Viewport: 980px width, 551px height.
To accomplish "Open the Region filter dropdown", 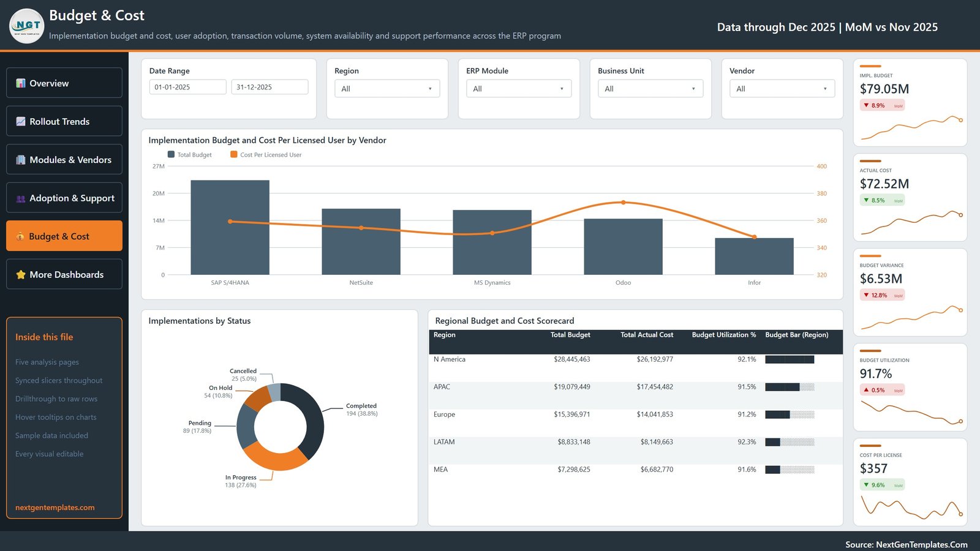I will click(387, 89).
